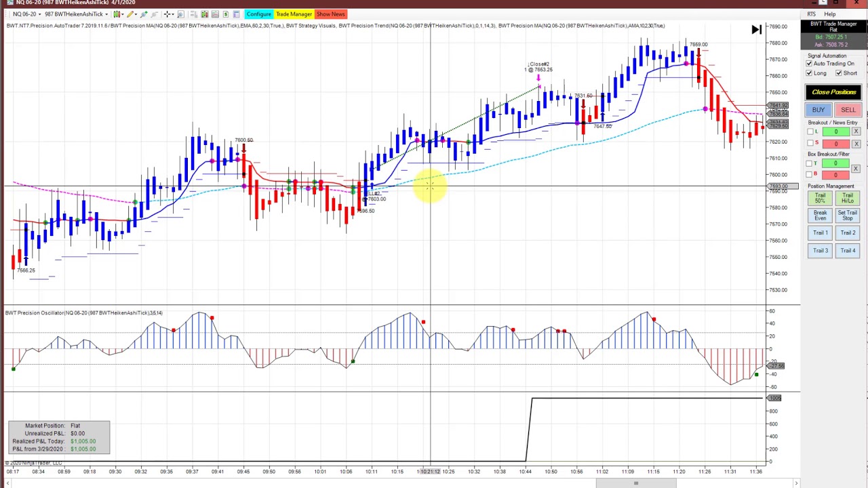
Task: Click the Trail 3 button
Action: click(x=820, y=251)
